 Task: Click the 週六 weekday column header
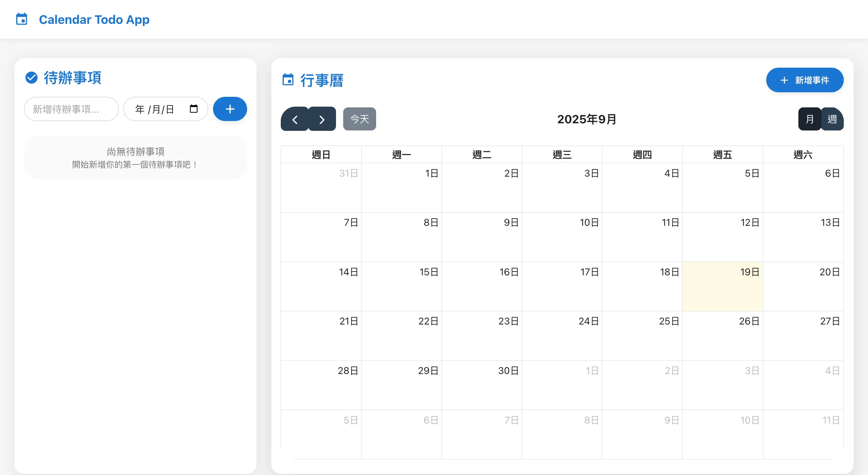coord(804,154)
